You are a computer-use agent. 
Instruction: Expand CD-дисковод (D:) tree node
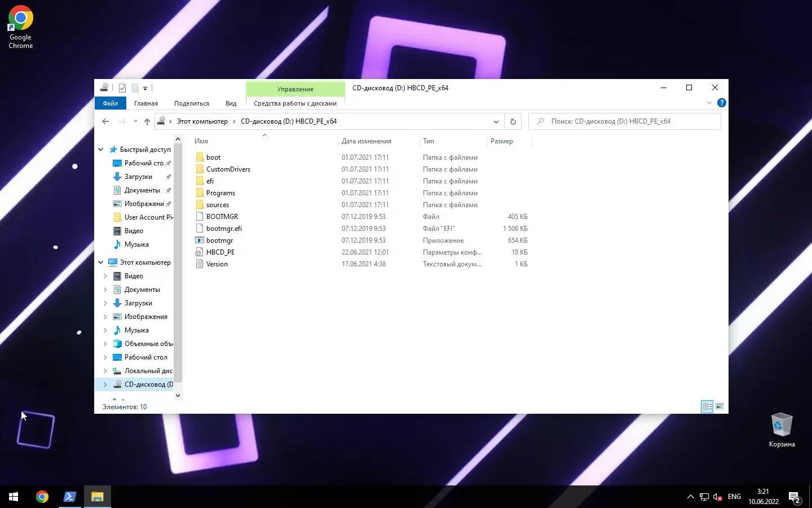pyautogui.click(x=105, y=384)
